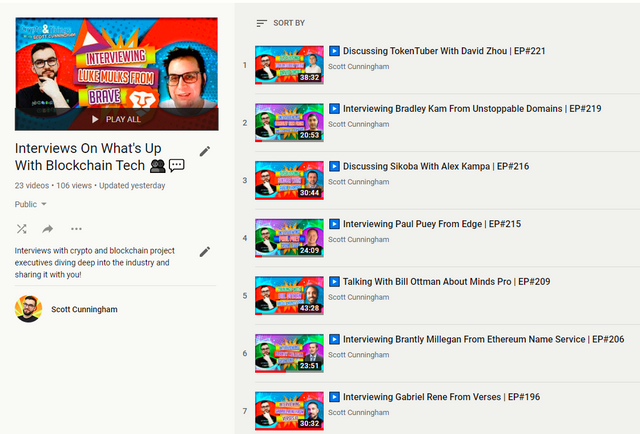Screen dimensions: 640x434
Task: Open Talking With Bill Ottman About Minds Pro
Action: [x=447, y=282]
